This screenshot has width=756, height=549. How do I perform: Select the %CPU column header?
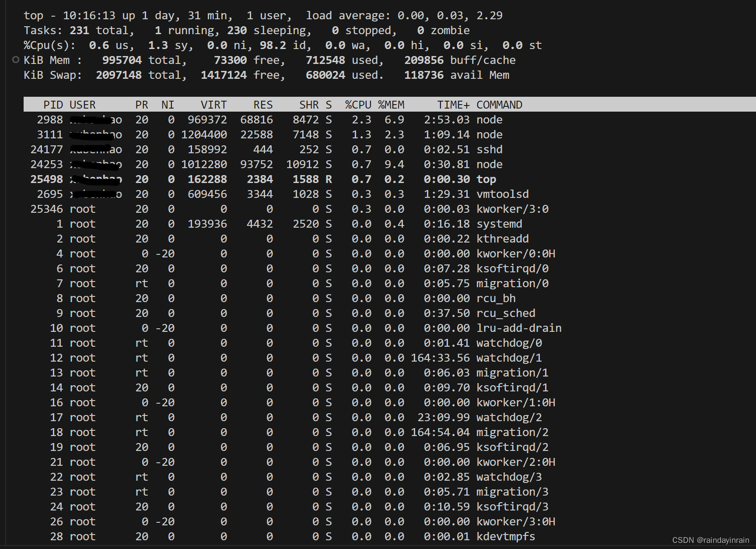coord(358,105)
